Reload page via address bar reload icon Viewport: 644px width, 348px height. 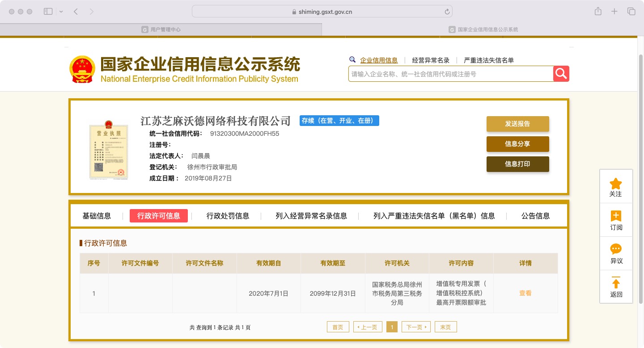[447, 12]
